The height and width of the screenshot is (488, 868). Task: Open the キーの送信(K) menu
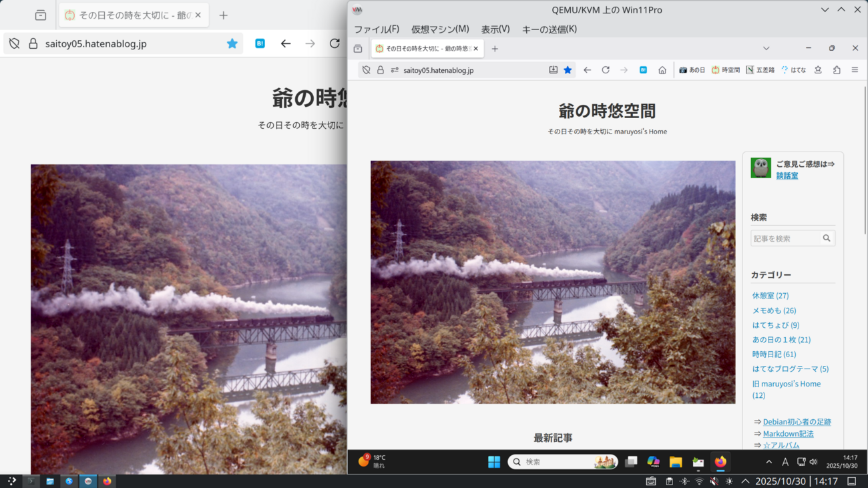(x=550, y=29)
